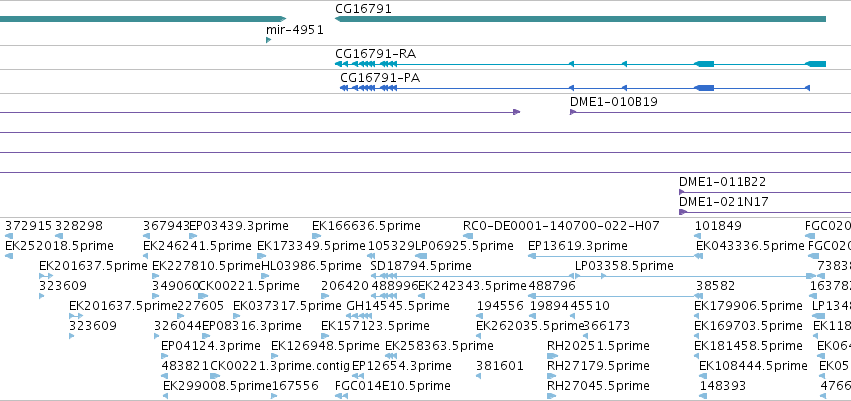
Task: Open the CG16791-RA transcript label
Action: pyautogui.click(x=376, y=54)
